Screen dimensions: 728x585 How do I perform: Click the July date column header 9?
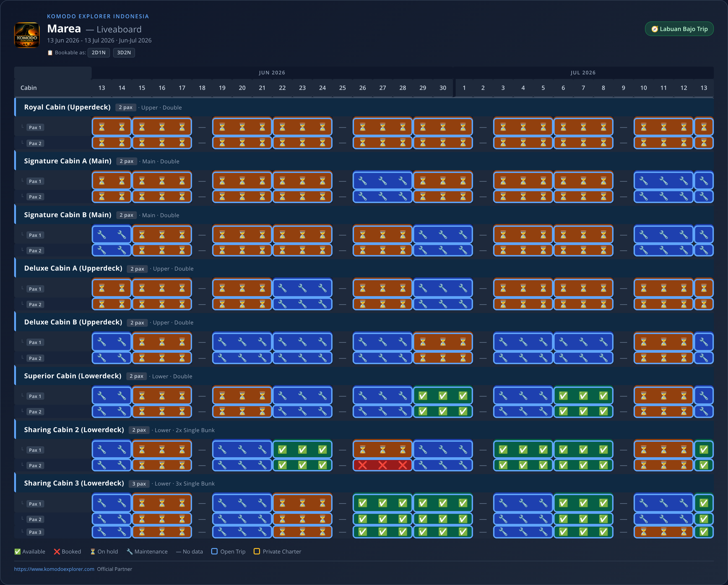623,88
